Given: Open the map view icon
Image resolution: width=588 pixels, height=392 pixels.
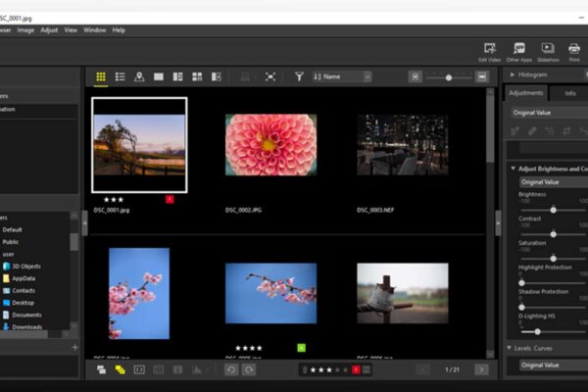Looking at the screenshot, I should 139,76.
